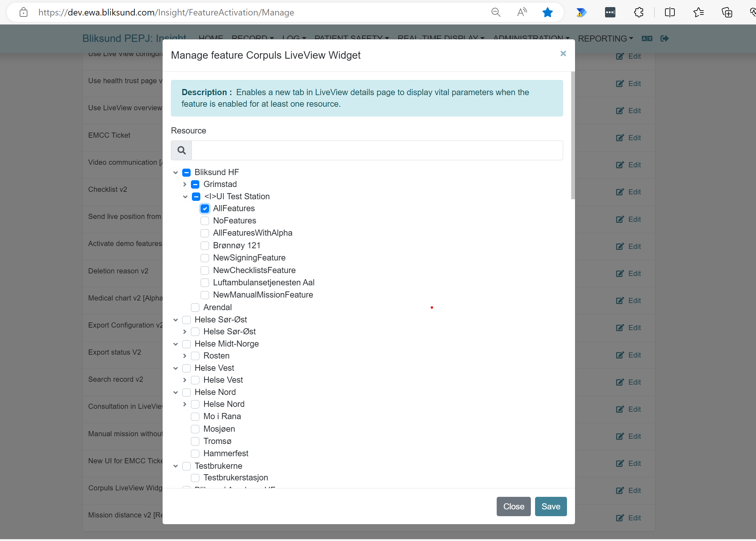Collapse the top-level Helse Nord node
This screenshot has width=756, height=541.
point(175,392)
